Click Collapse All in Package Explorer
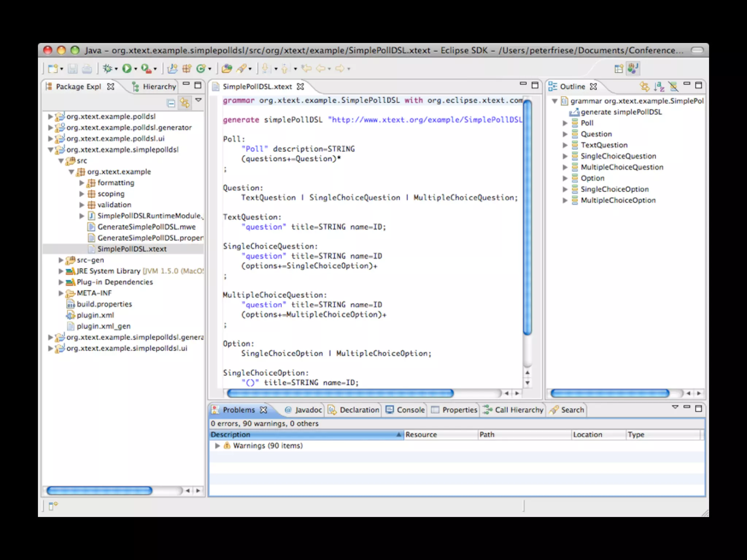Screen dimensions: 747x560 [171, 103]
